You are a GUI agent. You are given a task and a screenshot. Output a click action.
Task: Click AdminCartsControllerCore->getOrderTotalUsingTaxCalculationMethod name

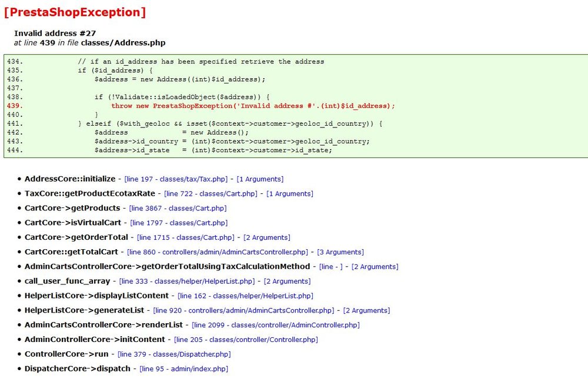(167, 267)
